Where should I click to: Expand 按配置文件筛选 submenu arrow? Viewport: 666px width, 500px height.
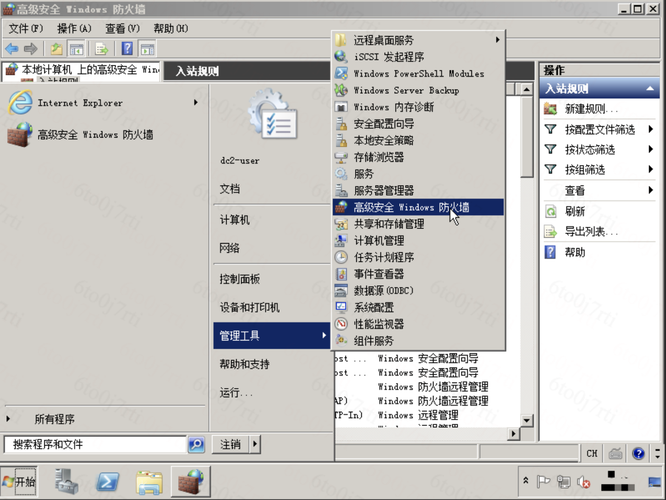(650, 129)
